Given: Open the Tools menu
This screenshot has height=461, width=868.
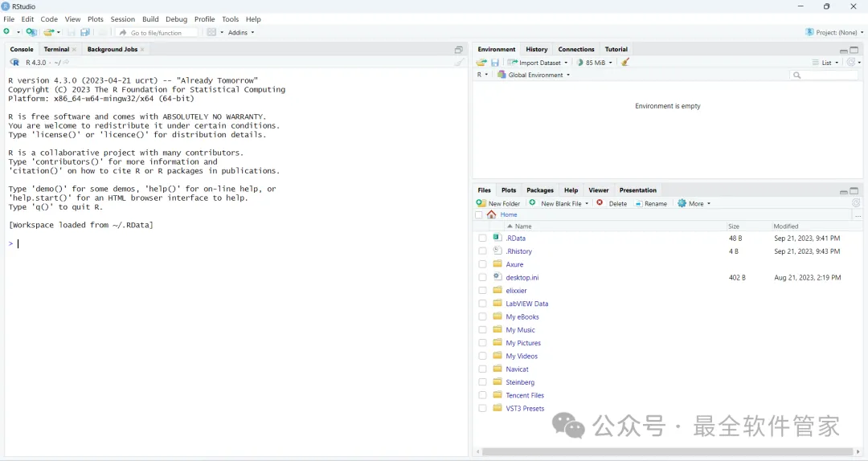Looking at the screenshot, I should click(231, 18).
